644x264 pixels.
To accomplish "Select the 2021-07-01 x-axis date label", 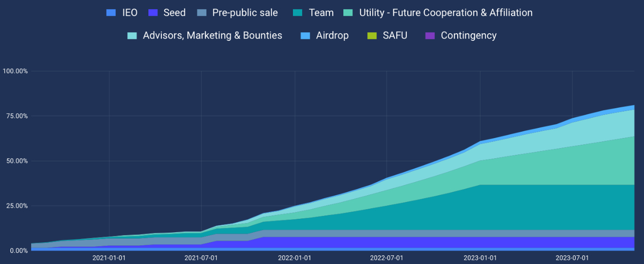I will (201, 258).
